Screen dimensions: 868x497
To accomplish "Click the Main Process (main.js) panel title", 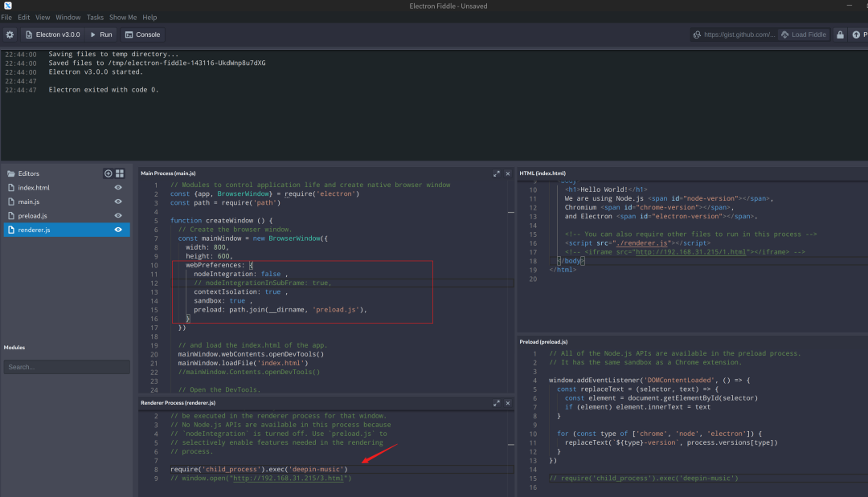I will tap(168, 173).
